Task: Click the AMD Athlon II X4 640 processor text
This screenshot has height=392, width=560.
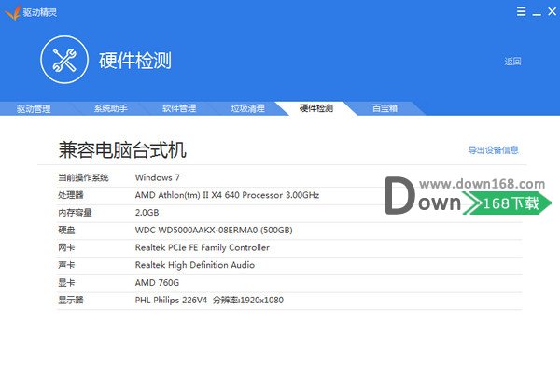Action: point(227,195)
